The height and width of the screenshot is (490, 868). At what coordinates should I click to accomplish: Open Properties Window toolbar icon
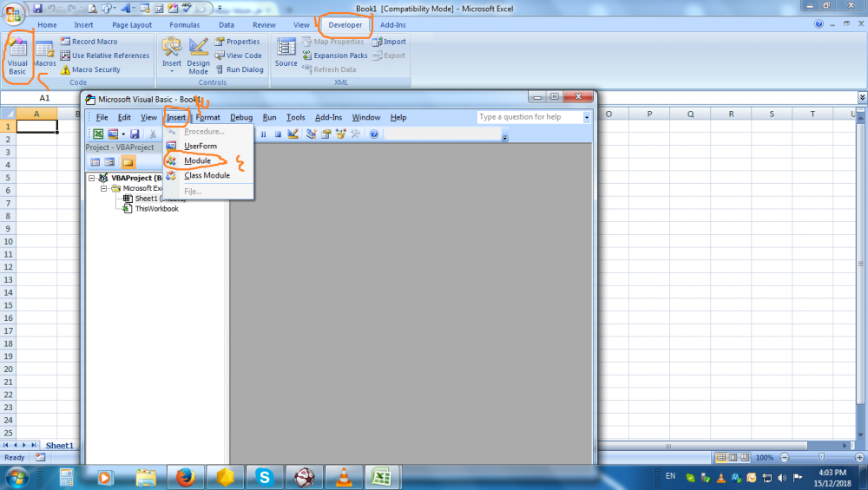[x=326, y=134]
